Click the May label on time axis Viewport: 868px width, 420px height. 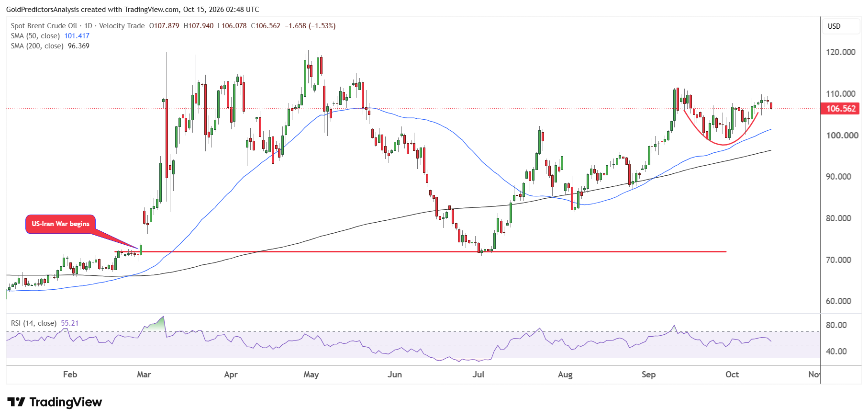pos(311,375)
